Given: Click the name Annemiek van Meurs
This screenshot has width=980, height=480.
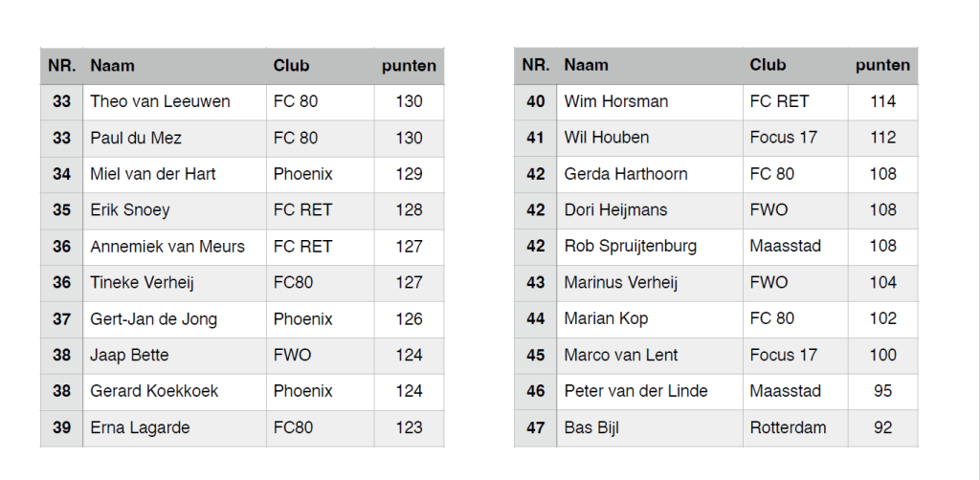Looking at the screenshot, I should [167, 247].
